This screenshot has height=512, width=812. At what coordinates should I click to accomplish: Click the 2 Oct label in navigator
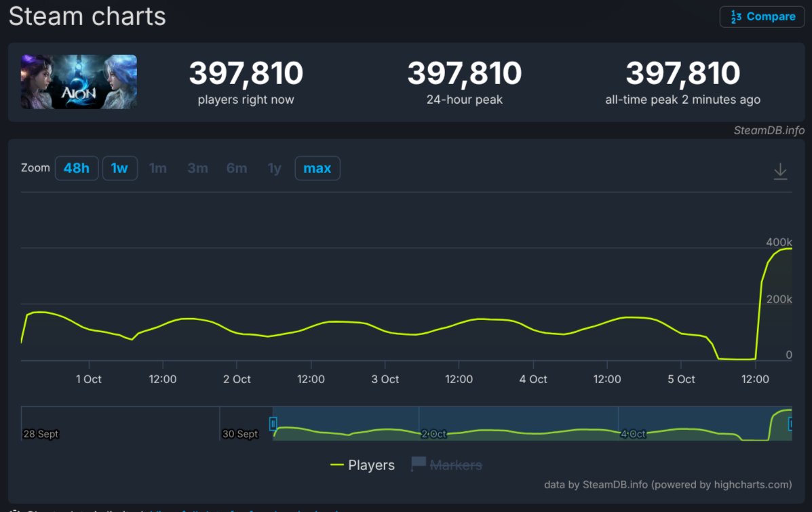[x=433, y=434]
